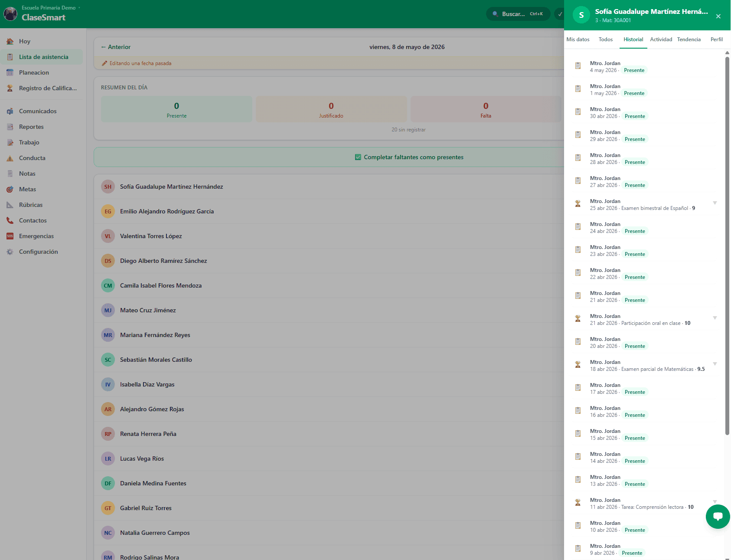
Task: Click the Metas target icon
Action: point(10,189)
